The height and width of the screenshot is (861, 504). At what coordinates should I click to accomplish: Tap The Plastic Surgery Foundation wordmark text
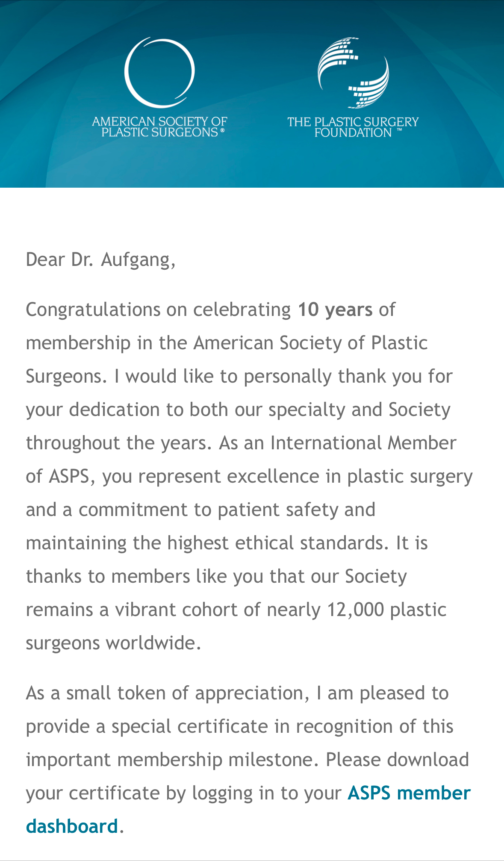(353, 127)
